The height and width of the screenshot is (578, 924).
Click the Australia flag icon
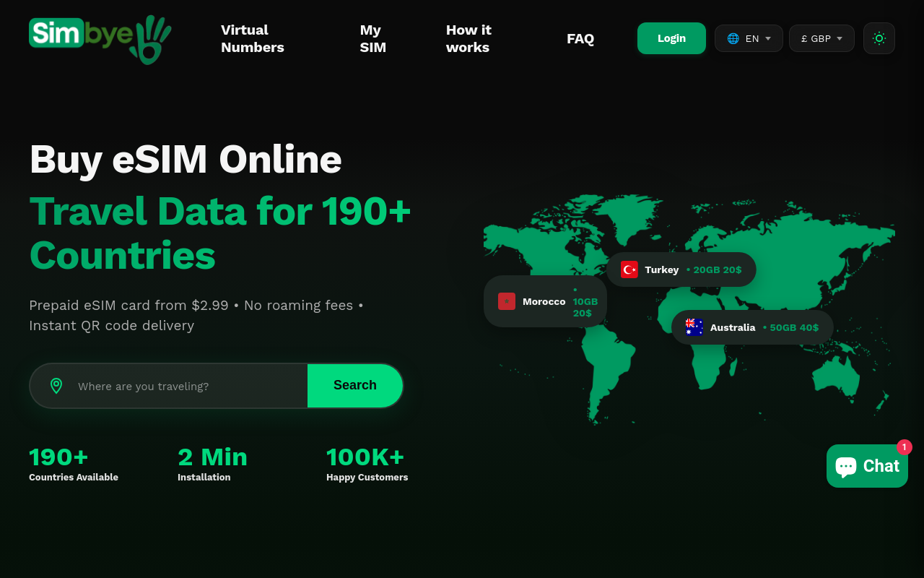(694, 327)
